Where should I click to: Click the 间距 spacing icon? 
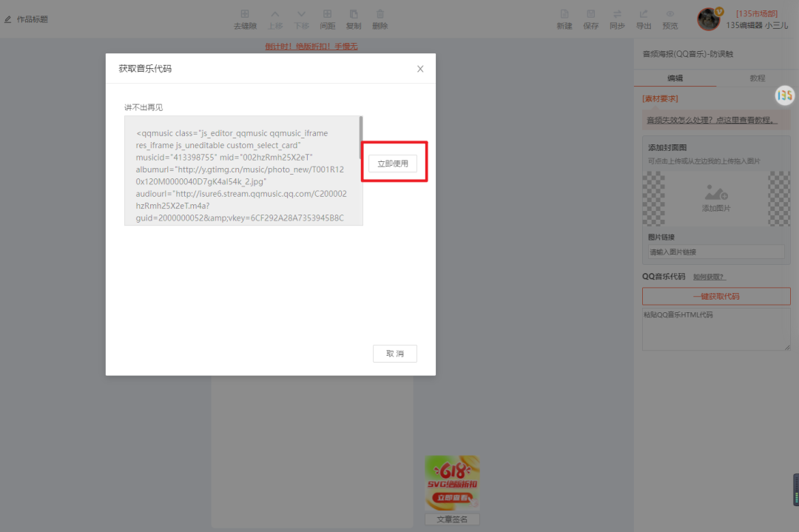(328, 19)
